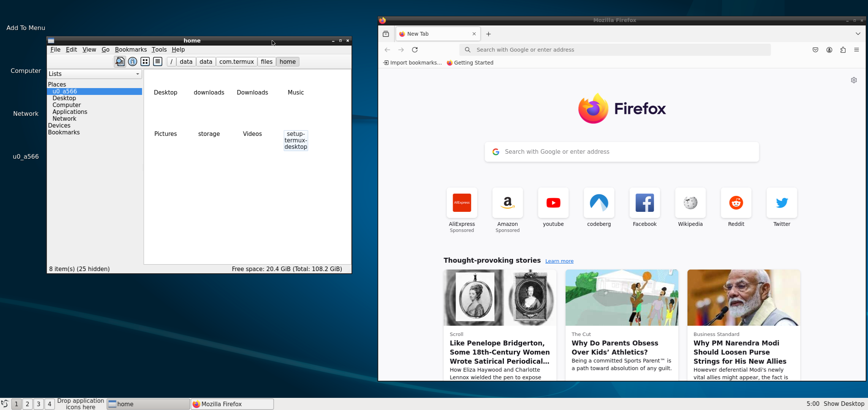Click the files breadcrumb tab in file manager

point(266,61)
